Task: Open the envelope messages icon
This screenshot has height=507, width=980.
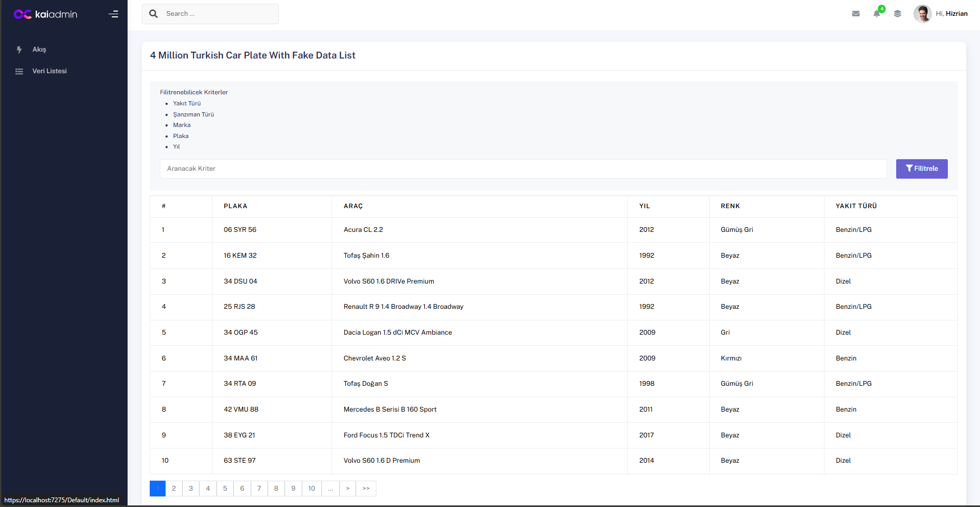Action: coord(856,14)
